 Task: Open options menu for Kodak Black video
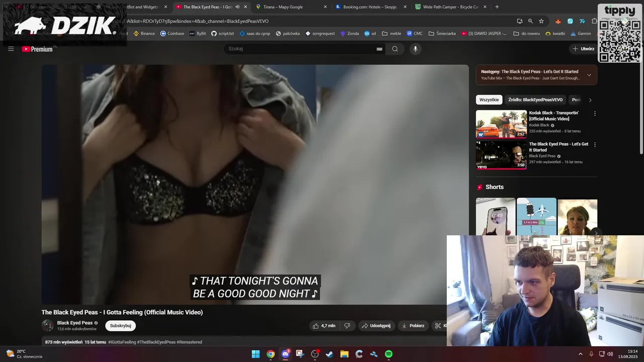pyautogui.click(x=595, y=114)
